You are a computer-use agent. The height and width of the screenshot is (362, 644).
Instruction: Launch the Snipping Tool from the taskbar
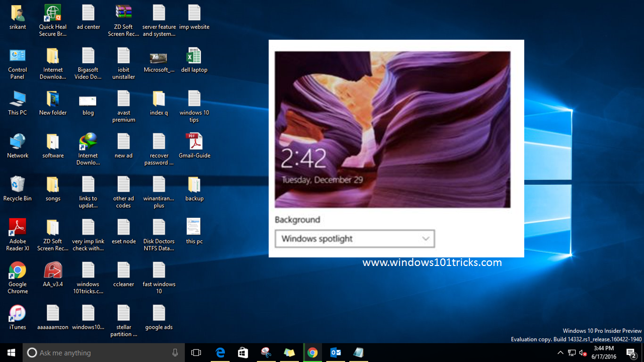[x=266, y=352]
